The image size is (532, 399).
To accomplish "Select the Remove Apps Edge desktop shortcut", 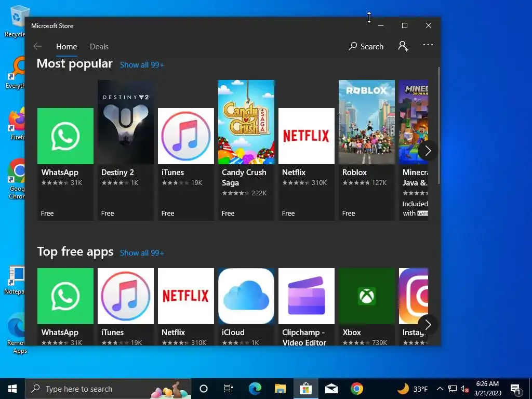I will (x=16, y=334).
